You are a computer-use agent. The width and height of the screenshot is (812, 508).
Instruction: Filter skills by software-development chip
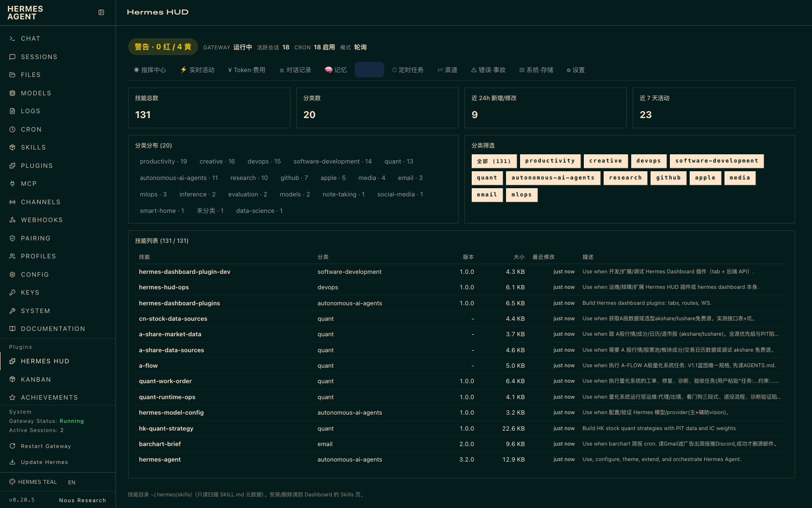tap(717, 161)
